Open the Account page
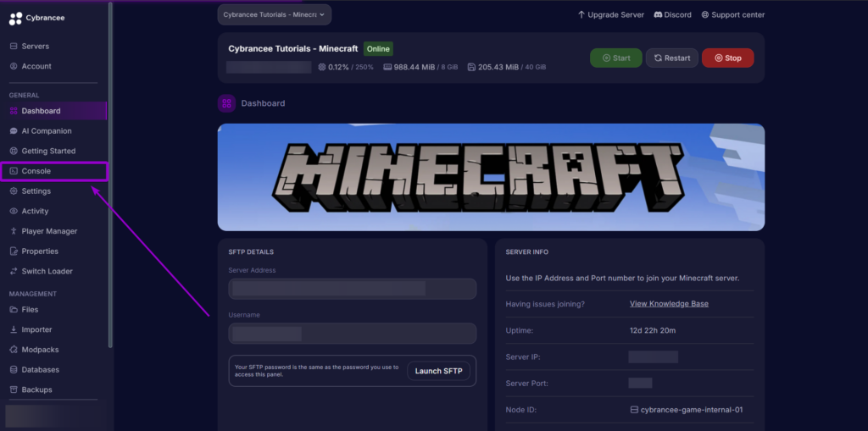Screen dimensions: 868x431 pos(36,66)
